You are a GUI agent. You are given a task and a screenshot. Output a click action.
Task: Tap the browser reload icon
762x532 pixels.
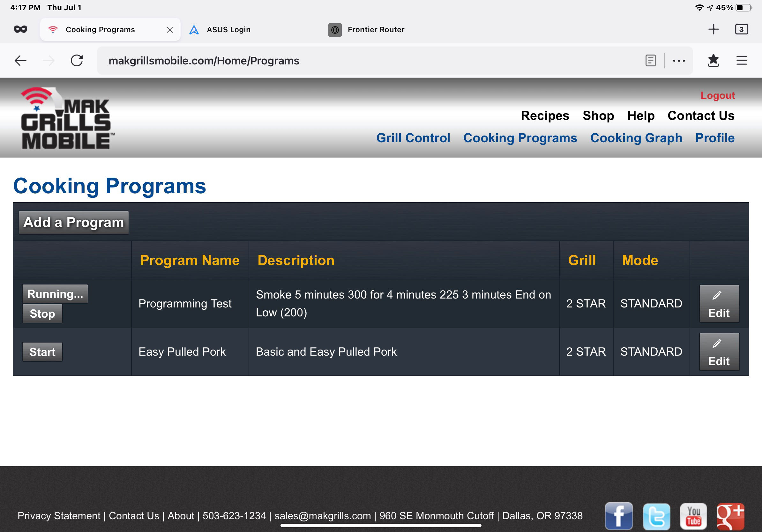coord(77,61)
